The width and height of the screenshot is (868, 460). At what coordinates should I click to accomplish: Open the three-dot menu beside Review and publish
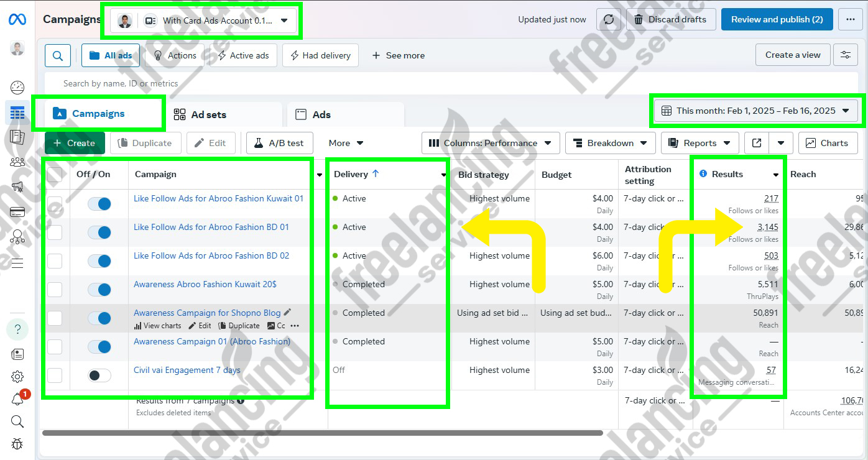point(851,19)
